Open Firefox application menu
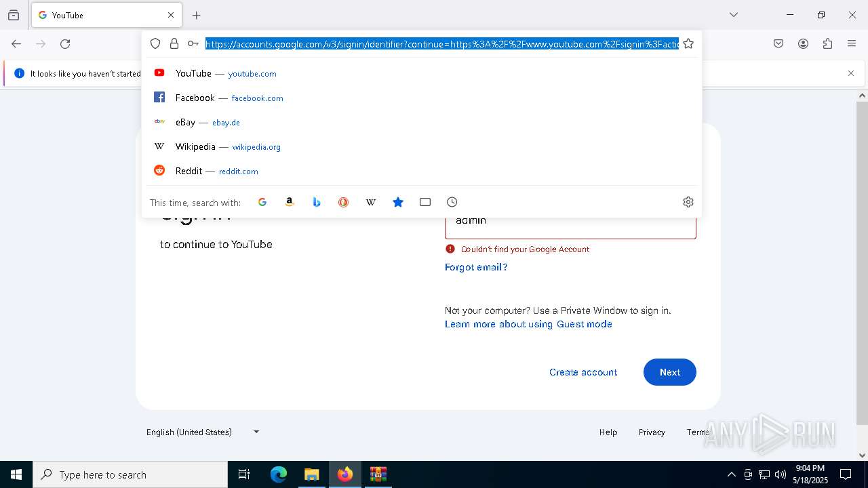This screenshot has height=488, width=868. click(x=852, y=43)
